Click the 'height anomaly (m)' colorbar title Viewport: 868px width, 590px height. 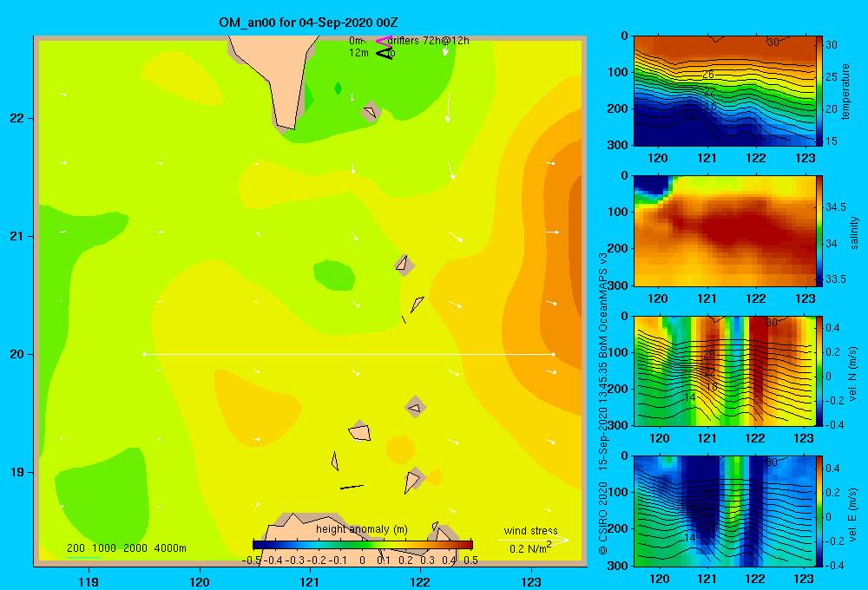(362, 529)
